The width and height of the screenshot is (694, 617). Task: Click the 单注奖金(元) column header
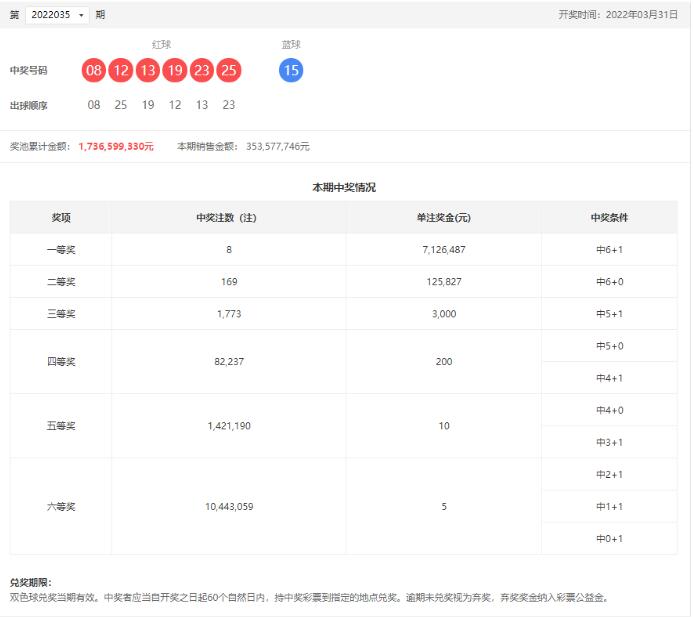[443, 218]
